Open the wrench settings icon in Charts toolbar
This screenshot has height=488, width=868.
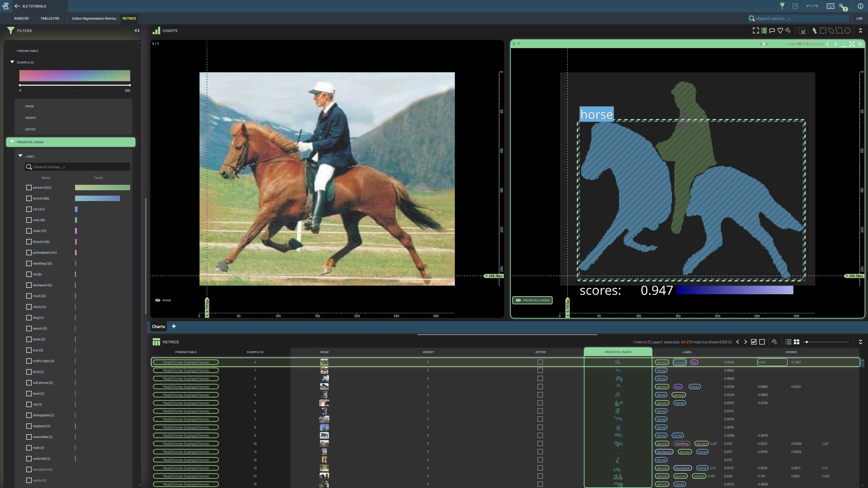(788, 31)
